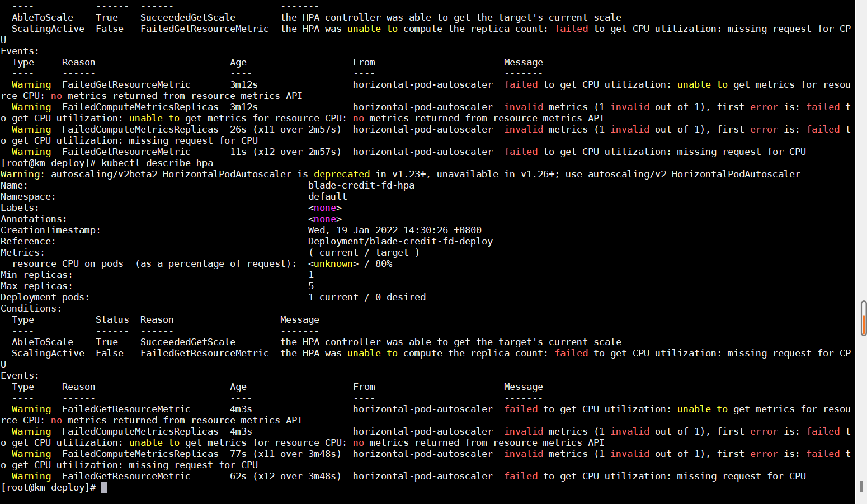Screen dimensions: 867x504
Task: Click the "Name:" field label
Action: click(15, 185)
